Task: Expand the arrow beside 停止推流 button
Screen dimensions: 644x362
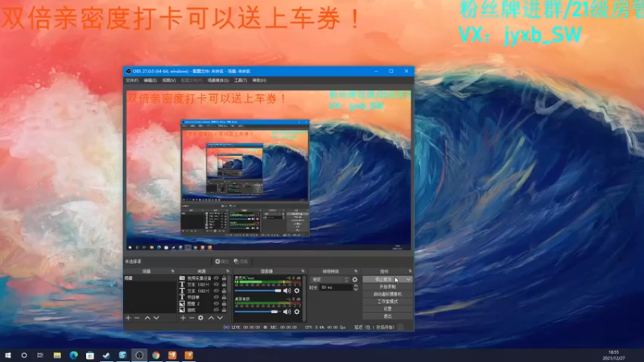Action: tap(408, 279)
